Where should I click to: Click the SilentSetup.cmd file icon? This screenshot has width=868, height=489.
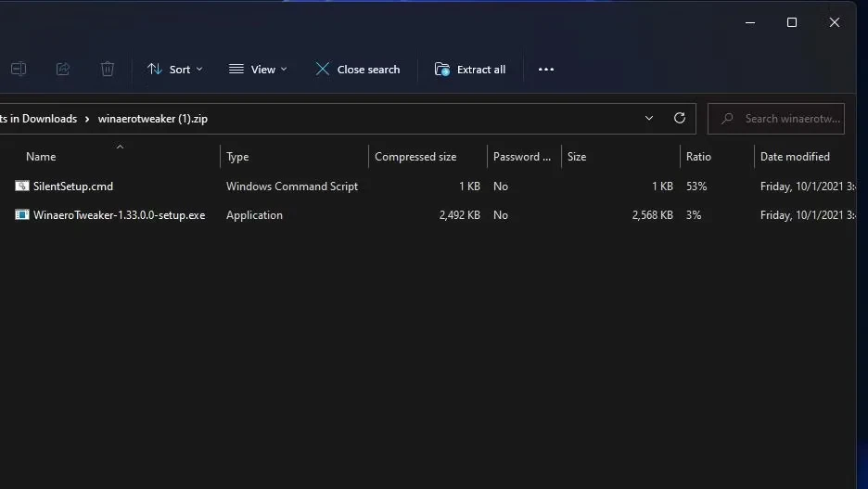[x=21, y=186]
